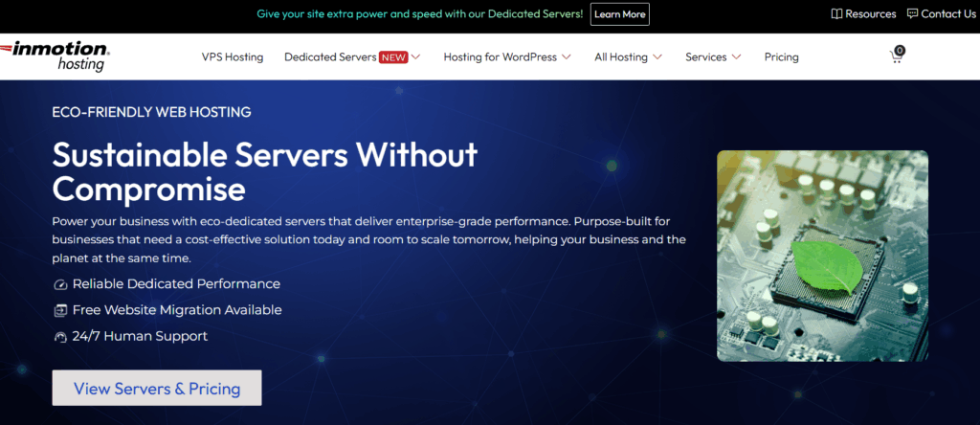This screenshot has height=425, width=980.
Task: Click the View Servers & Pricing button
Action: pos(157,389)
